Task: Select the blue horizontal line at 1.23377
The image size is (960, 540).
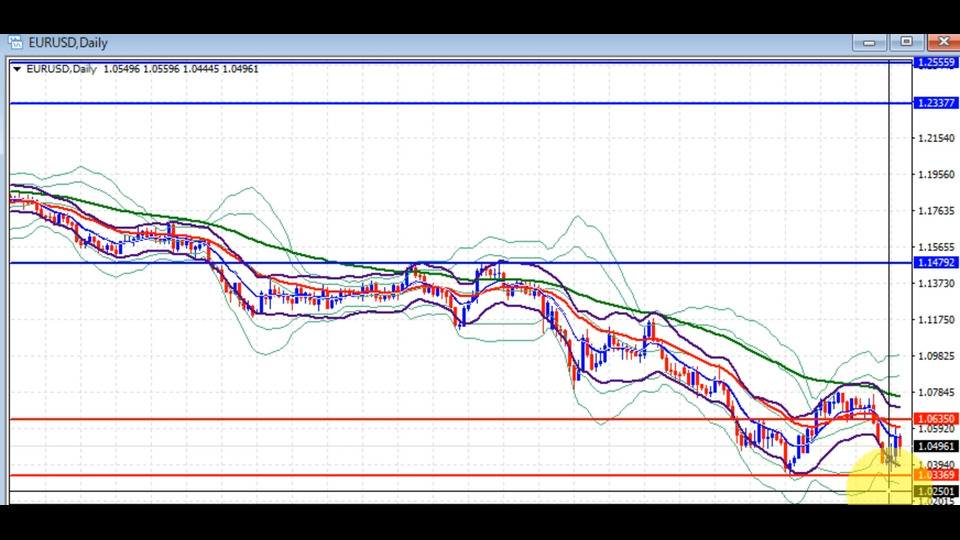Action: point(460,103)
